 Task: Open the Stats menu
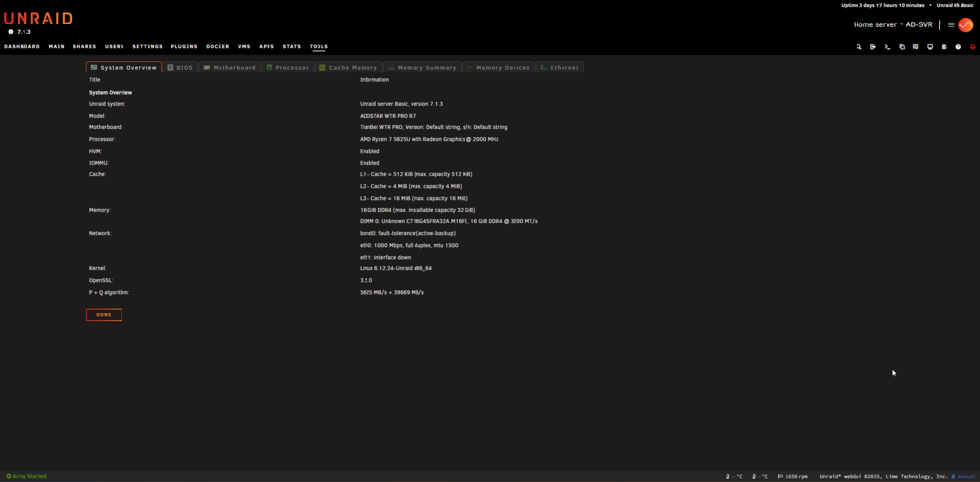tap(292, 47)
